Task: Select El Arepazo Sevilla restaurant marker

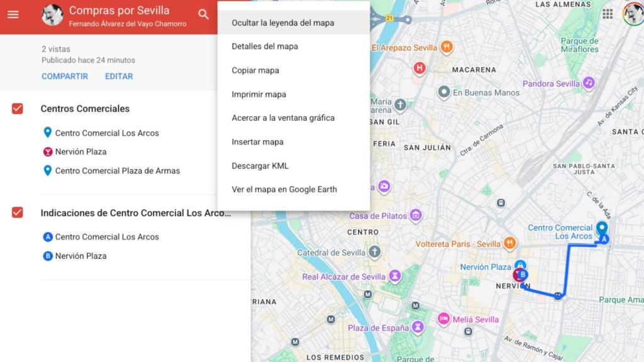Action: (447, 47)
